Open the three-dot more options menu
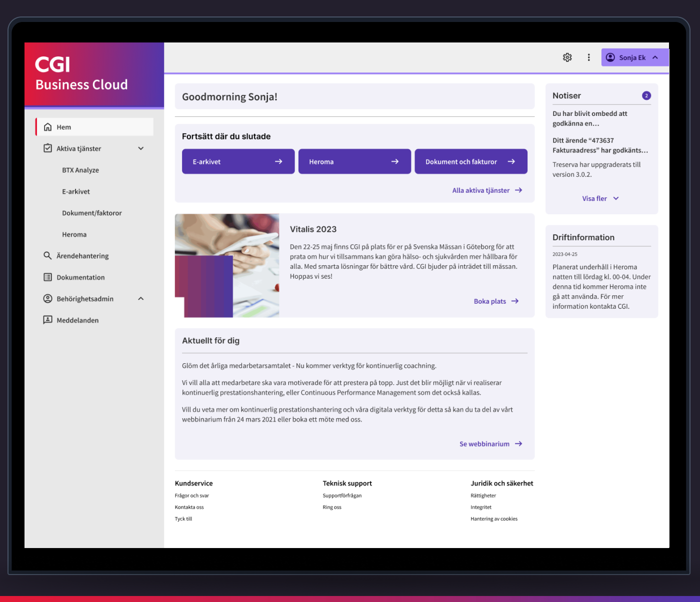Viewport: 700px width, 602px height. point(588,57)
